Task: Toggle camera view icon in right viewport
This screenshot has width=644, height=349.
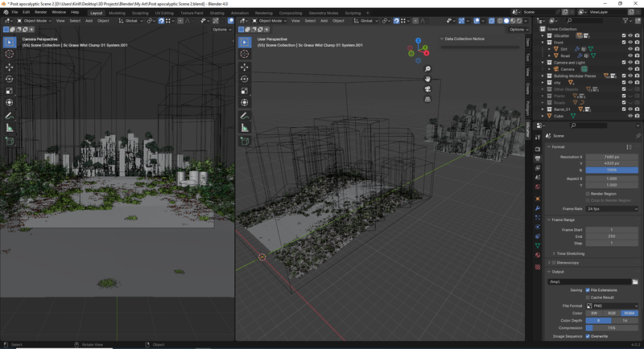Action: (427, 89)
